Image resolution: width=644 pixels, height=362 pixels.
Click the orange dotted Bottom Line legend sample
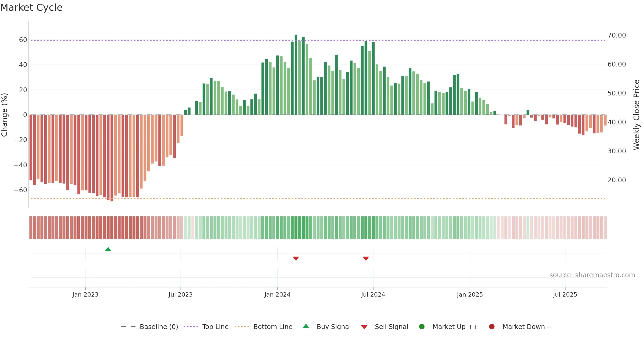[x=242, y=327]
